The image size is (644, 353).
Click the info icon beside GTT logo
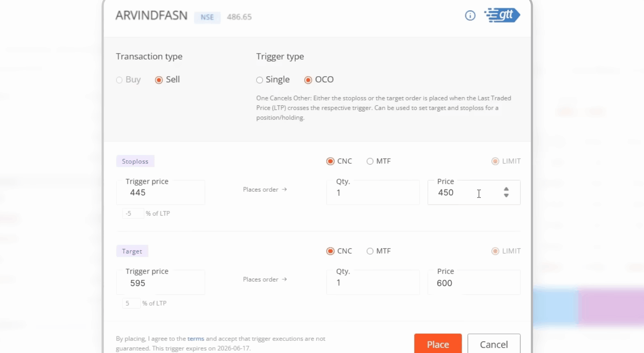point(470,16)
